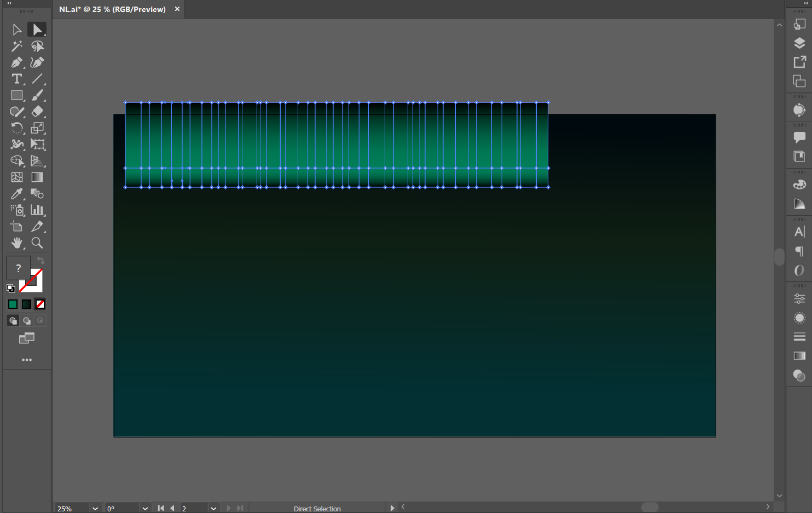Open the Asset Export panel
Image resolution: width=812 pixels, height=513 pixels.
pos(799,62)
